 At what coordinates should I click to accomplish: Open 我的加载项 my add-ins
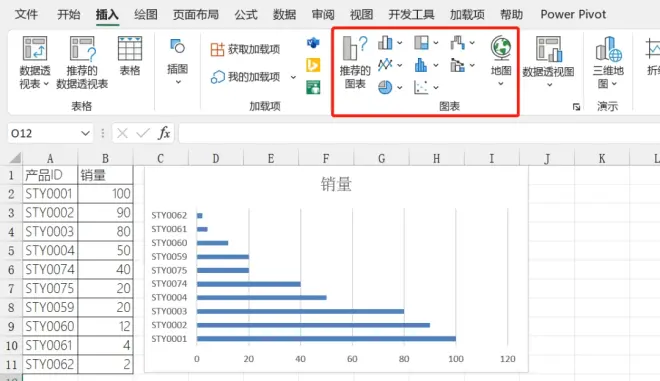tap(245, 77)
